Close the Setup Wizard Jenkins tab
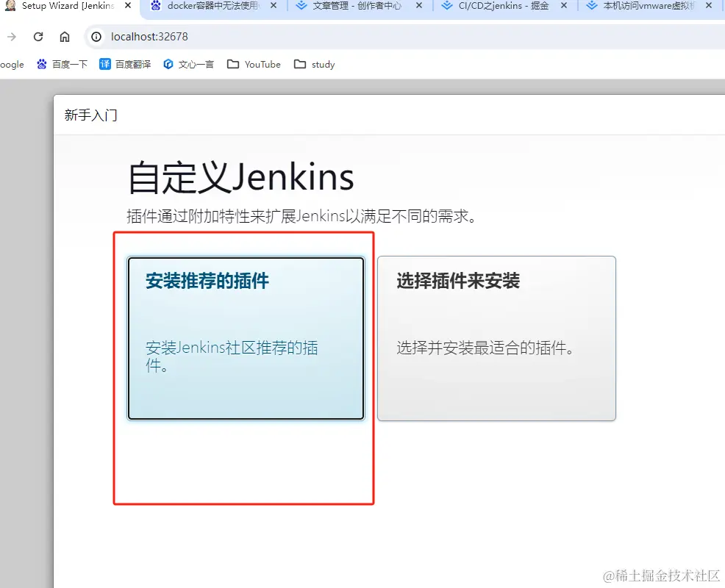The height and width of the screenshot is (588, 725). click(128, 6)
